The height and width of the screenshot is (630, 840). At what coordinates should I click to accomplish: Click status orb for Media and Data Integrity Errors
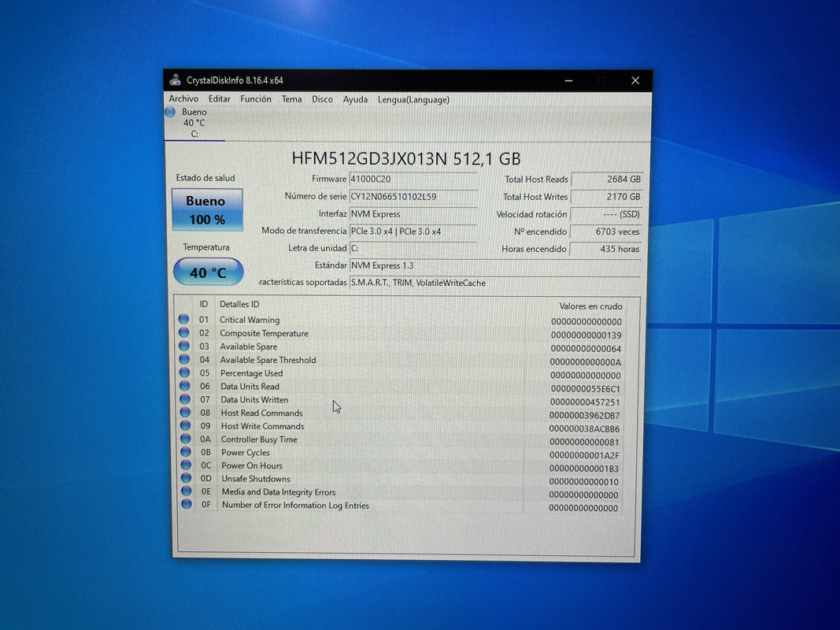pyautogui.click(x=187, y=491)
